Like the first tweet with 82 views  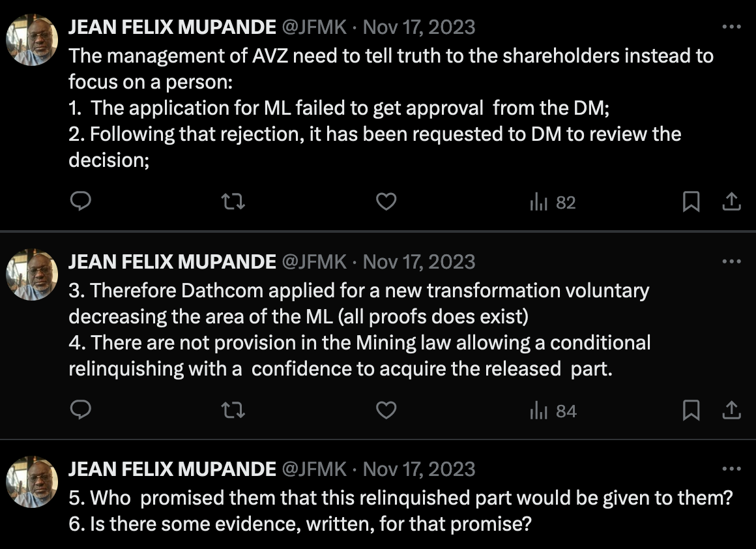point(386,202)
